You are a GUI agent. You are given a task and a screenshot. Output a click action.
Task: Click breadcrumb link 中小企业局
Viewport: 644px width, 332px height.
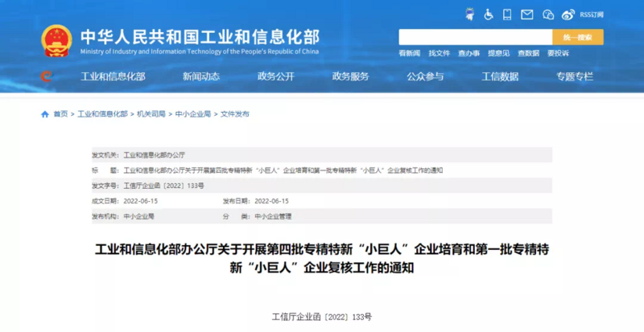(193, 114)
